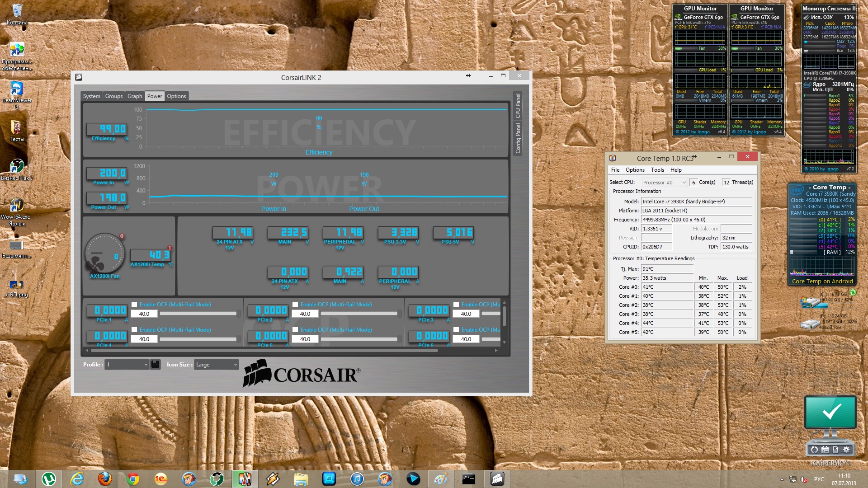Open the Profile dropdown
Screen dimensions: 868x488
(x=127, y=365)
